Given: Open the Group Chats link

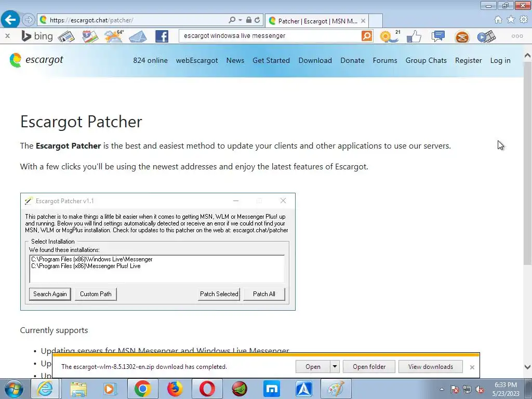Looking at the screenshot, I should 426,60.
